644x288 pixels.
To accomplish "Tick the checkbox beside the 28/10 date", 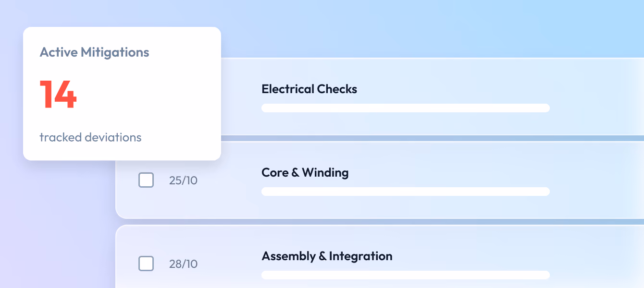I will pyautogui.click(x=146, y=264).
